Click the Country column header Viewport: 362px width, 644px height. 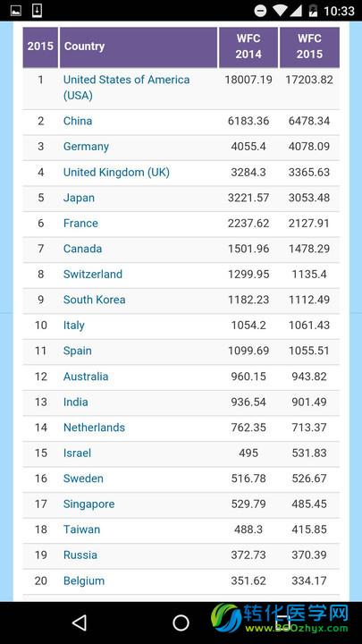click(x=139, y=47)
